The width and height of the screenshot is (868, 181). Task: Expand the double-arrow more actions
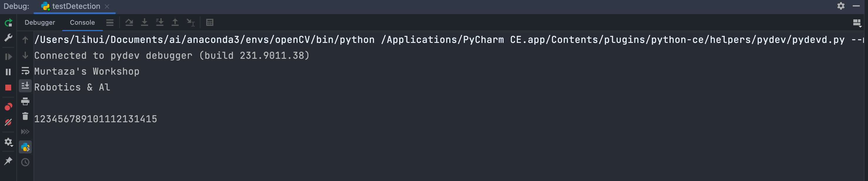pos(25,131)
